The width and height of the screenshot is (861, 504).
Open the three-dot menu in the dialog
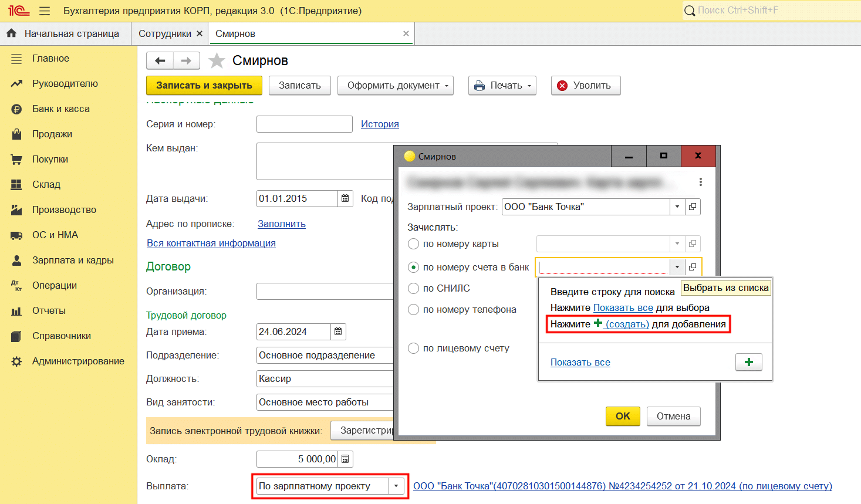(700, 182)
